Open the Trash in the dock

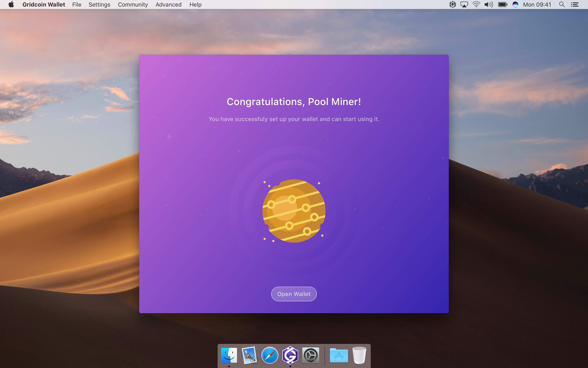pos(359,355)
